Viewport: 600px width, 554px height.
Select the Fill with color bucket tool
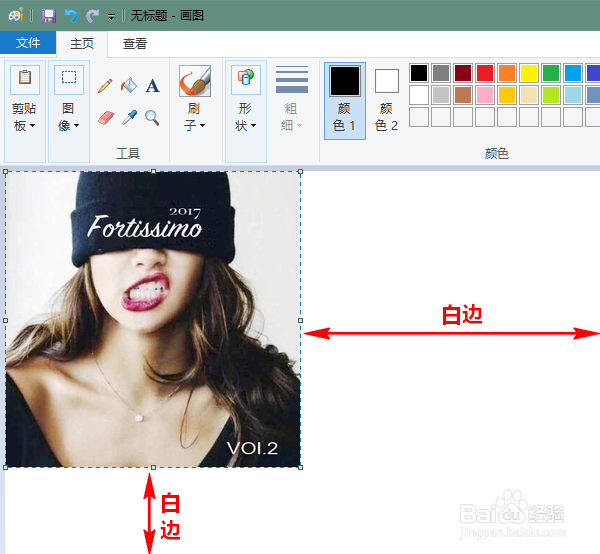point(129,85)
